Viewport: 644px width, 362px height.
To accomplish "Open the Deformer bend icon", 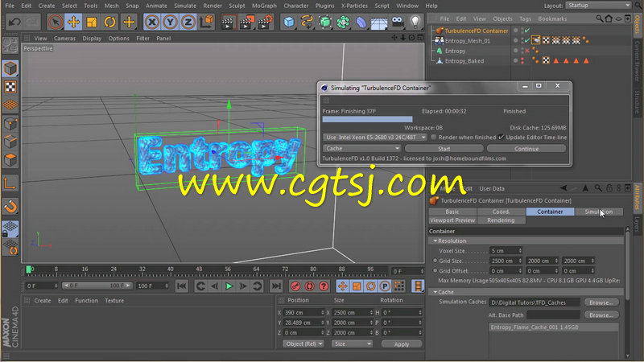I will pyautogui.click(x=361, y=23).
